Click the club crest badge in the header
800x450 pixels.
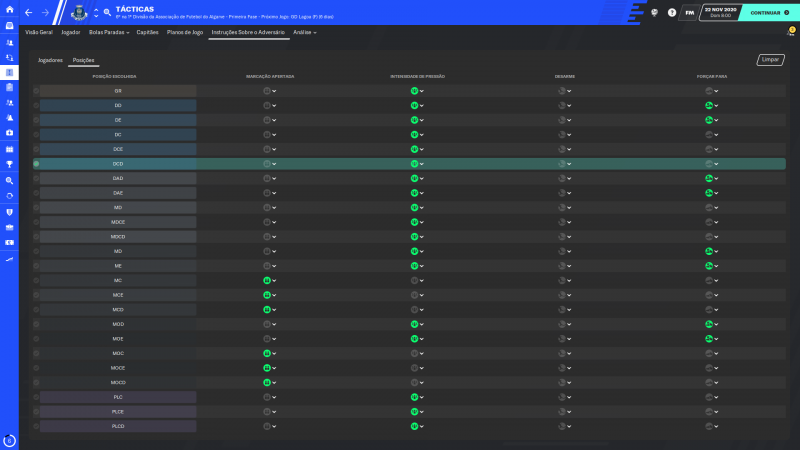(79, 13)
